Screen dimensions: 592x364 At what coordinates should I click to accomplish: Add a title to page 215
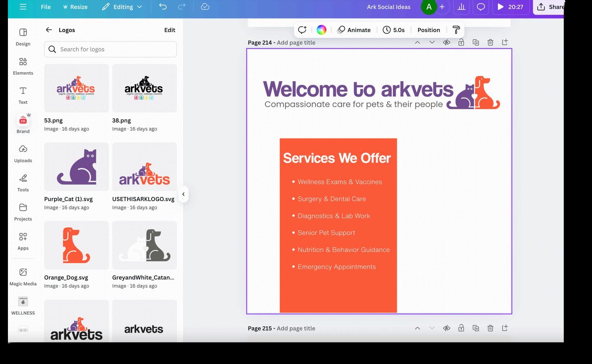[x=296, y=328]
